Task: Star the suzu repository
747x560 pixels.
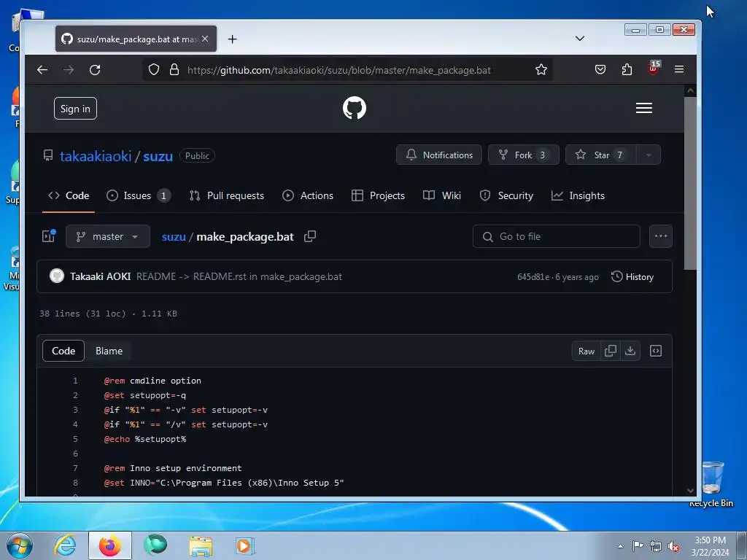Action: (601, 155)
